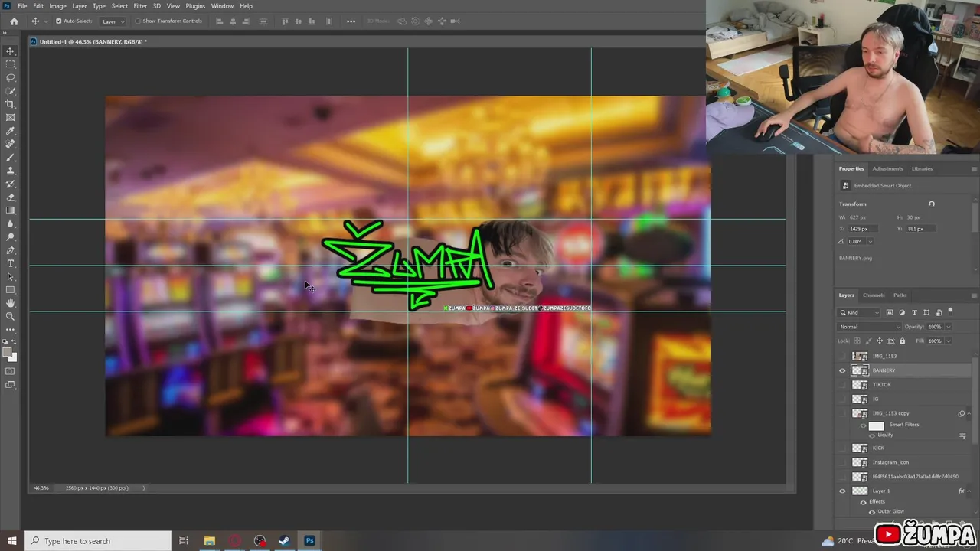Image resolution: width=980 pixels, height=551 pixels.
Task: Select the Rectangular Marquee tool
Action: pos(10,64)
